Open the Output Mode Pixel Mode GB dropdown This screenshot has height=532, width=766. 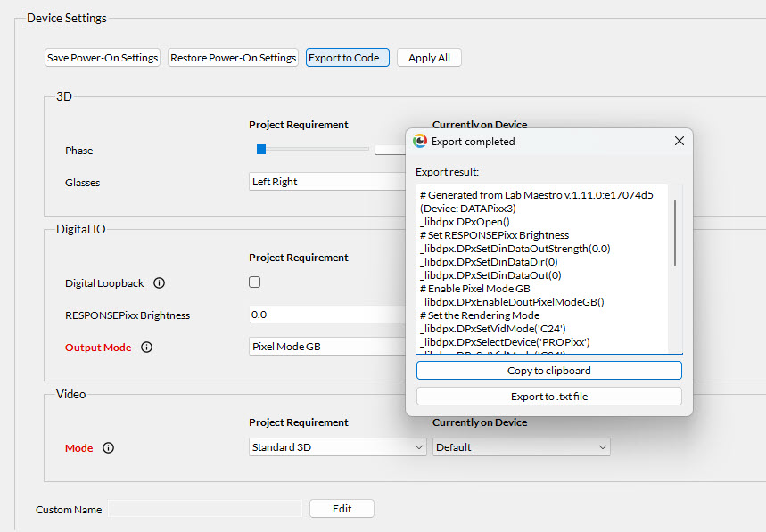click(x=327, y=347)
